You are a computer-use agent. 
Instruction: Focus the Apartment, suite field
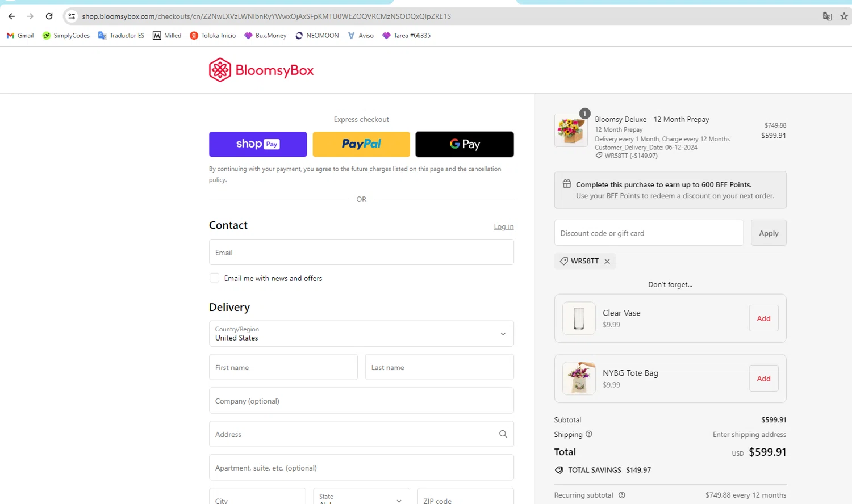(x=361, y=468)
